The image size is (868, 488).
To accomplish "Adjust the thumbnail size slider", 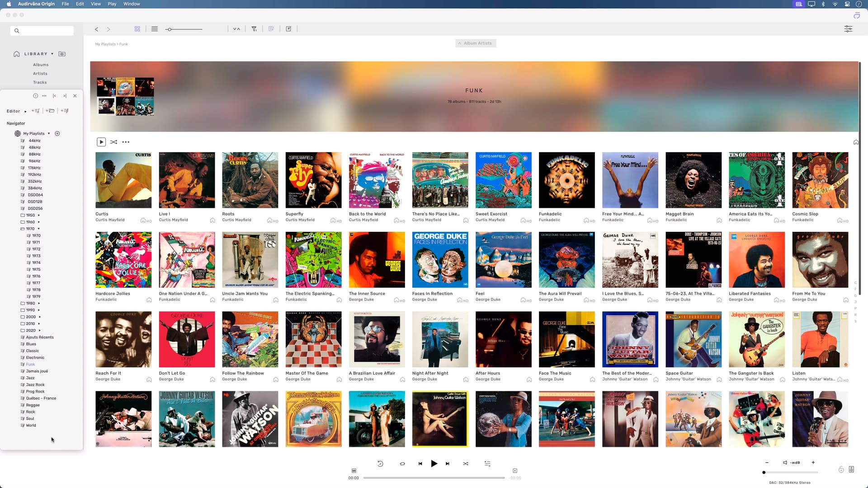I will pyautogui.click(x=184, y=29).
